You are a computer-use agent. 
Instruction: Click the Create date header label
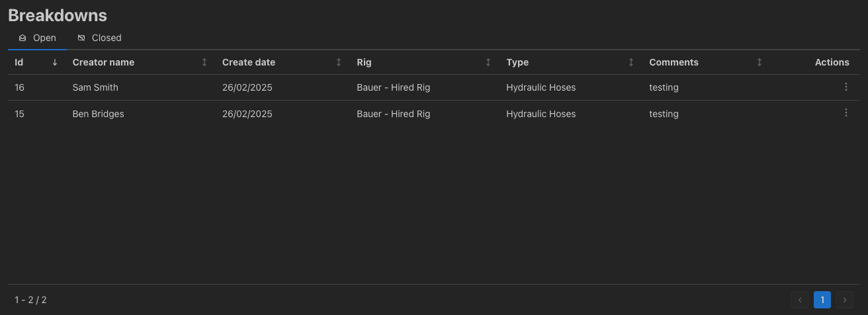(249, 62)
